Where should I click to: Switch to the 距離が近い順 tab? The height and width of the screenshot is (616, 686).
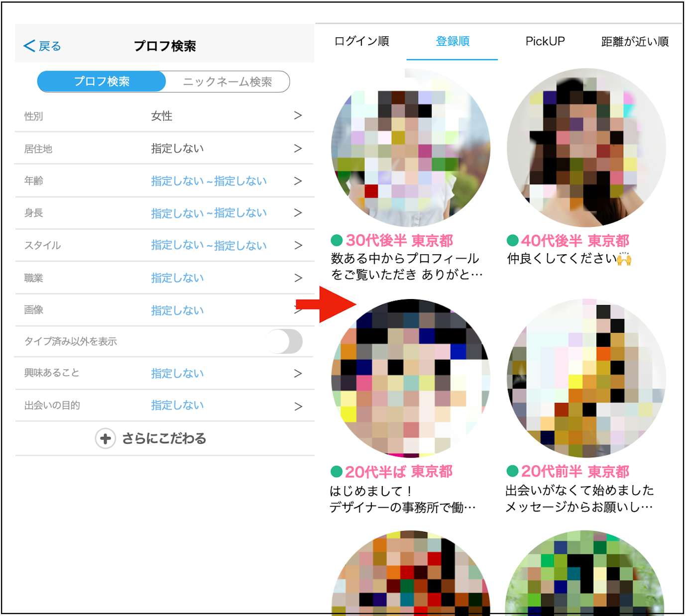point(635,41)
